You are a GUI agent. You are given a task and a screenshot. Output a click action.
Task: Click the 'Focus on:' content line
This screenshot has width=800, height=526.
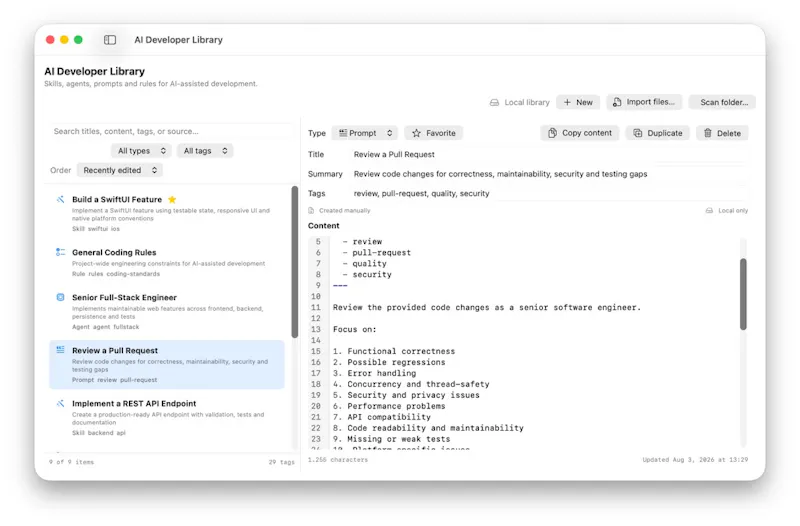(355, 330)
